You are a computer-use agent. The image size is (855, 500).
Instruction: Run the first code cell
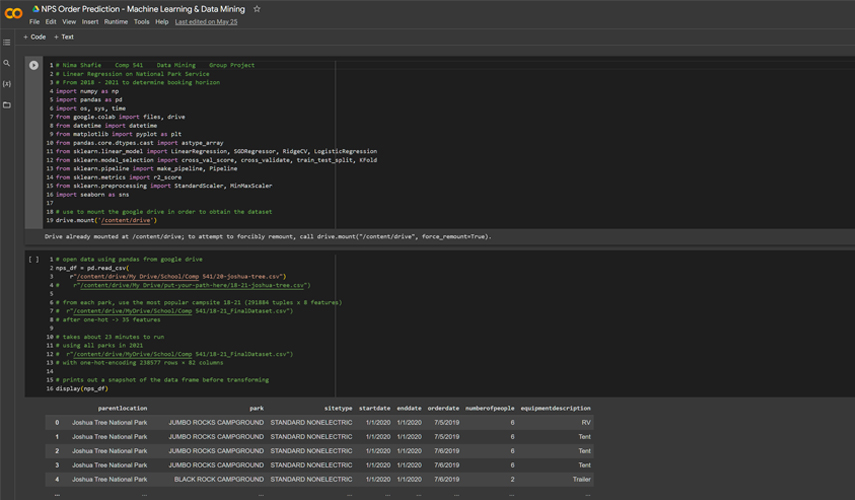click(x=34, y=65)
